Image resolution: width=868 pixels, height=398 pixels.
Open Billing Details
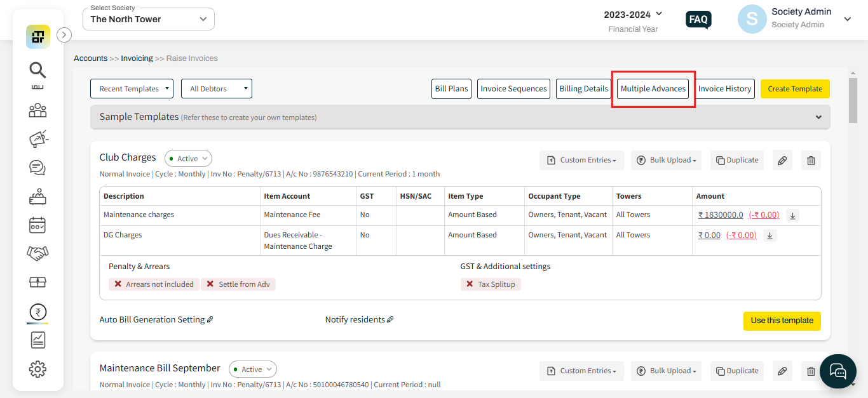583,89
